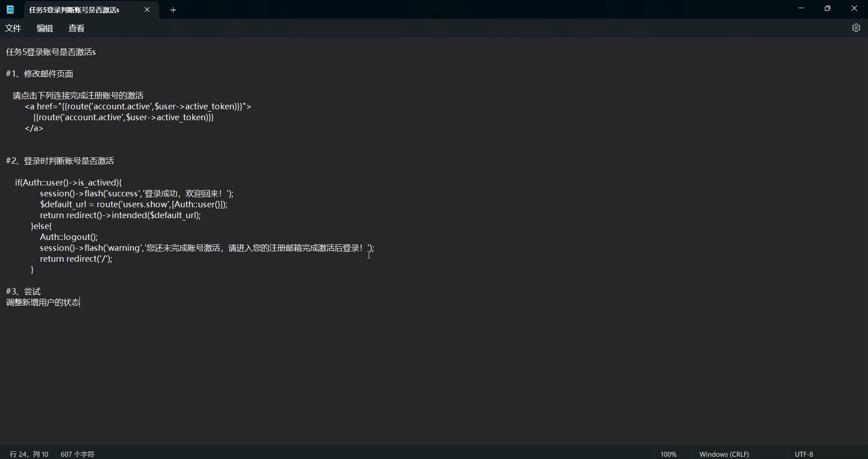Maximize the Notepad window
868x459 pixels.
click(828, 8)
